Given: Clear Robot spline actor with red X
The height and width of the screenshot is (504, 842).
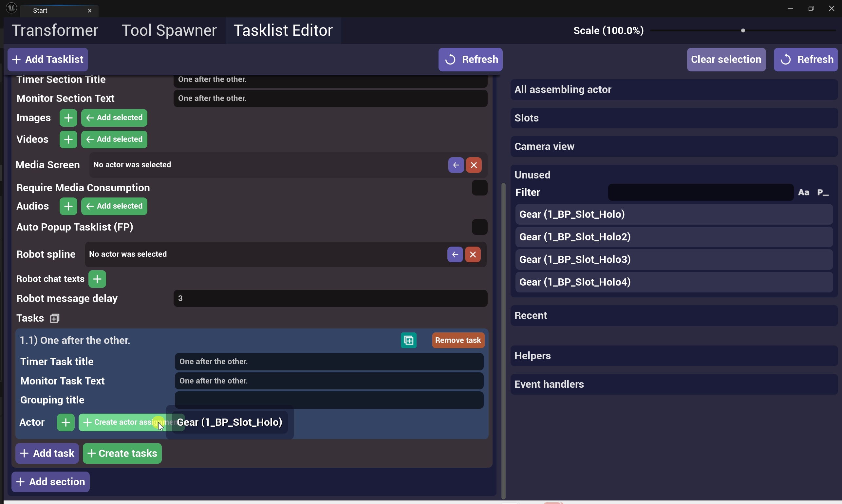Looking at the screenshot, I should [x=473, y=254].
